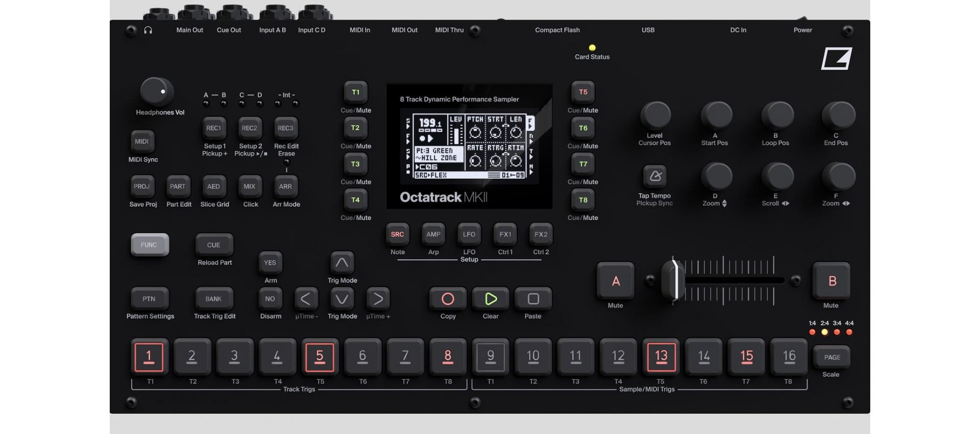Select track T5 button
980x434 pixels.
click(x=583, y=92)
